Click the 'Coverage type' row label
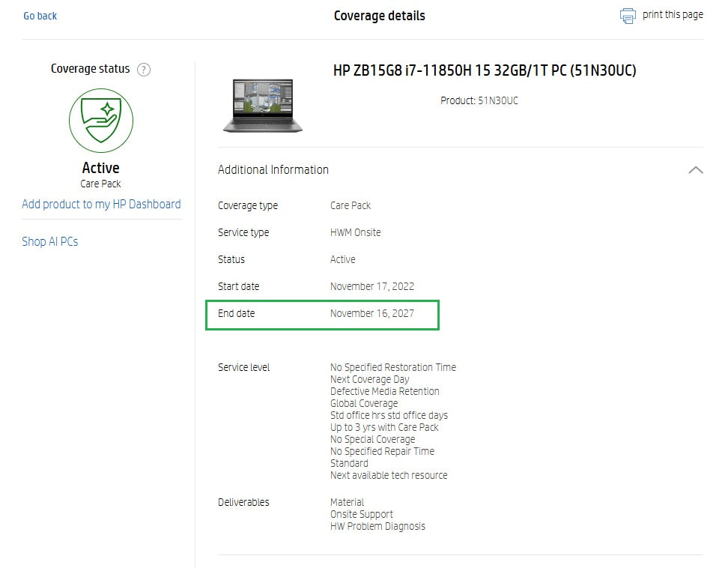Screen dimensions: 728x568 click(x=248, y=206)
